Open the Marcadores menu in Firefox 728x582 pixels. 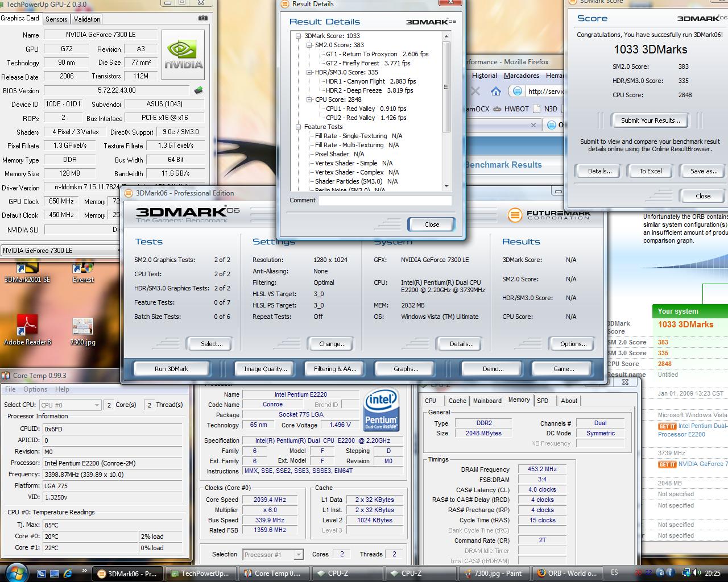(522, 76)
